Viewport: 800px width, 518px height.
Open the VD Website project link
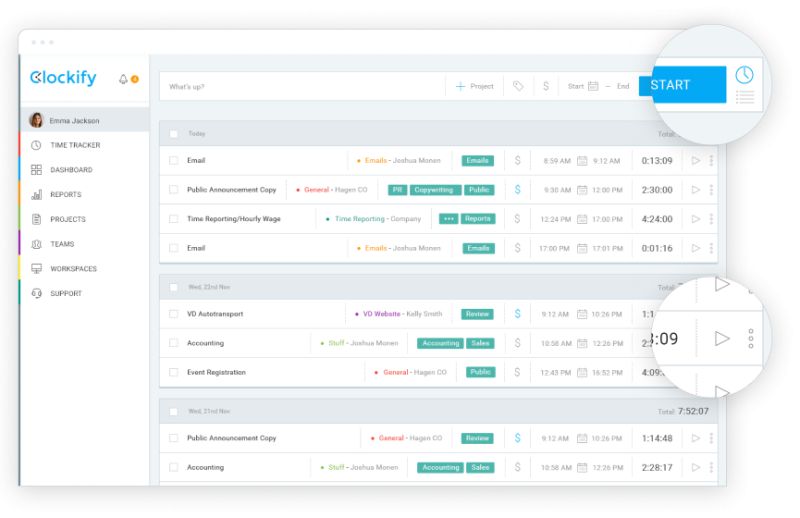pyautogui.click(x=381, y=314)
